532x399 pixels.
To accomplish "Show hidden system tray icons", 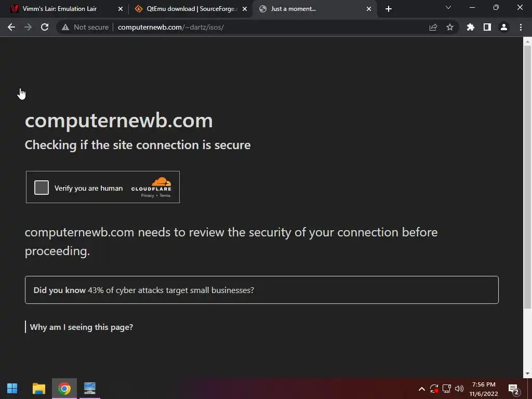I will coord(422,389).
